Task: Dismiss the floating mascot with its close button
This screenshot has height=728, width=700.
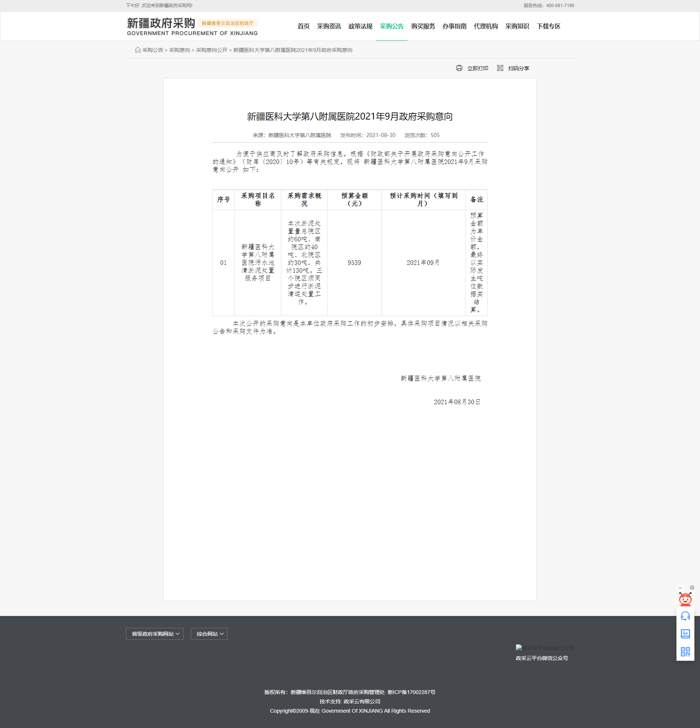Action: point(692,588)
